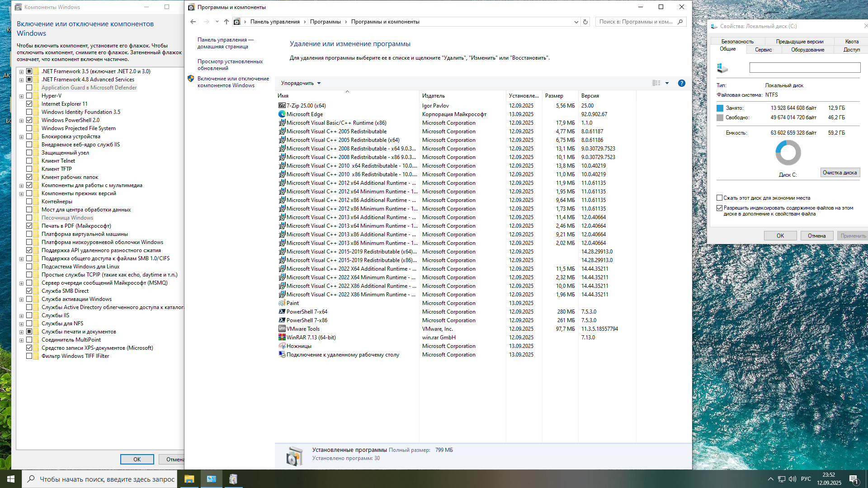Click the Remote Desktop connection icon
The width and height of the screenshot is (868, 488).
pyautogui.click(x=282, y=354)
